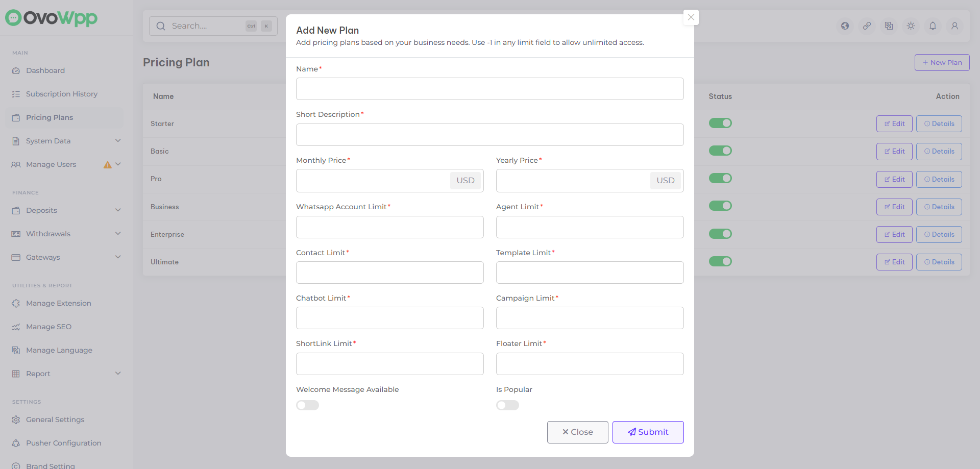Dismiss the modal with the X button

[691, 17]
